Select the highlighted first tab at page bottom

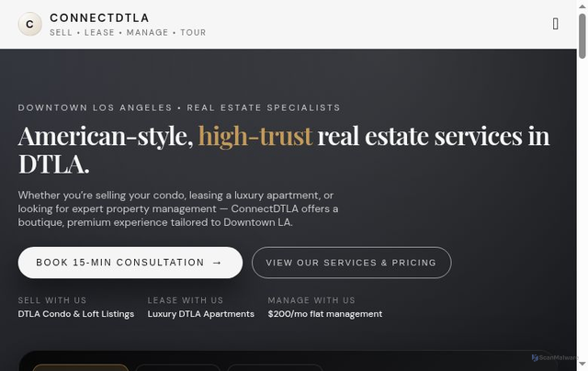coord(81,367)
